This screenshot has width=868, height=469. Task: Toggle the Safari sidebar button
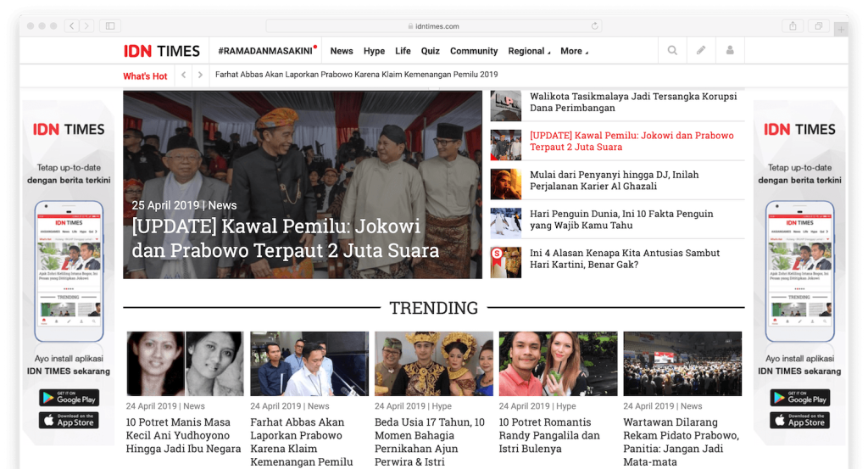110,25
